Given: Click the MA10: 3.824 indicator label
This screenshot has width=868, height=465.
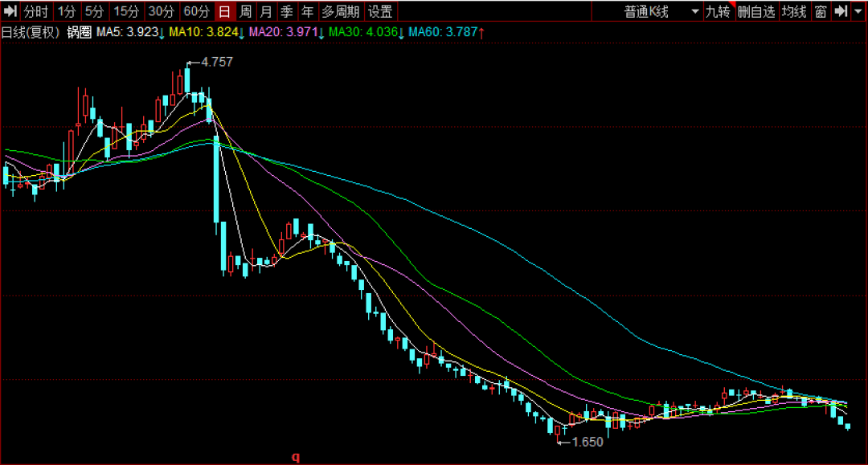Looking at the screenshot, I should tap(207, 32).
